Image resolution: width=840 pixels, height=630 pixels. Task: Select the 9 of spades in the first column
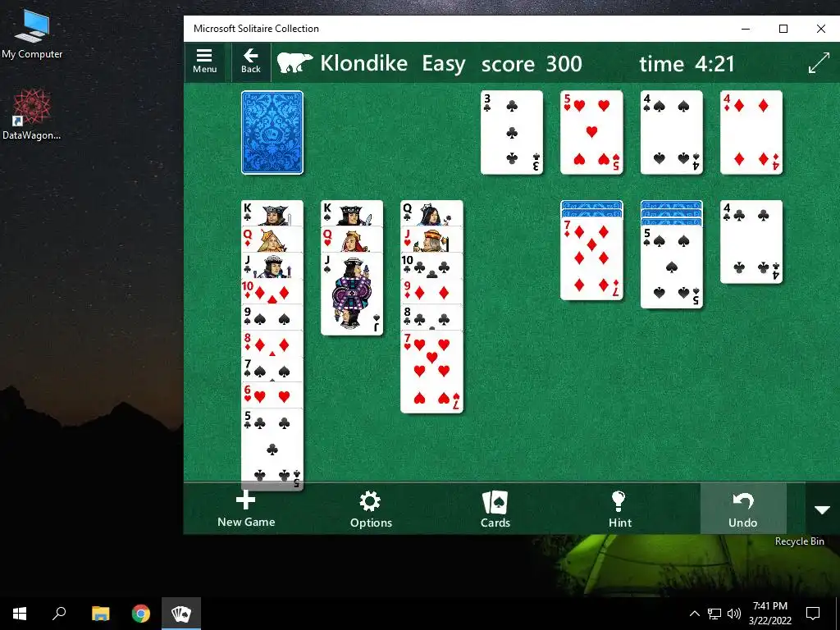click(x=272, y=317)
